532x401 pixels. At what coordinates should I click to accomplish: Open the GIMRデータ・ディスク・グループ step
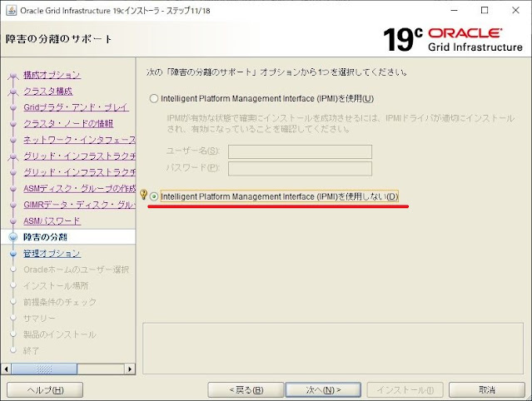[79, 205]
